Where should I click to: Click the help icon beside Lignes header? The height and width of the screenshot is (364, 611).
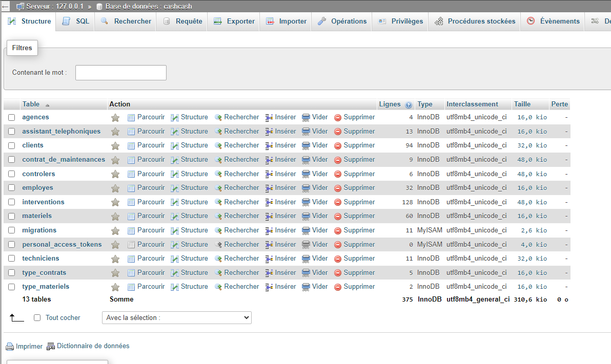409,105
